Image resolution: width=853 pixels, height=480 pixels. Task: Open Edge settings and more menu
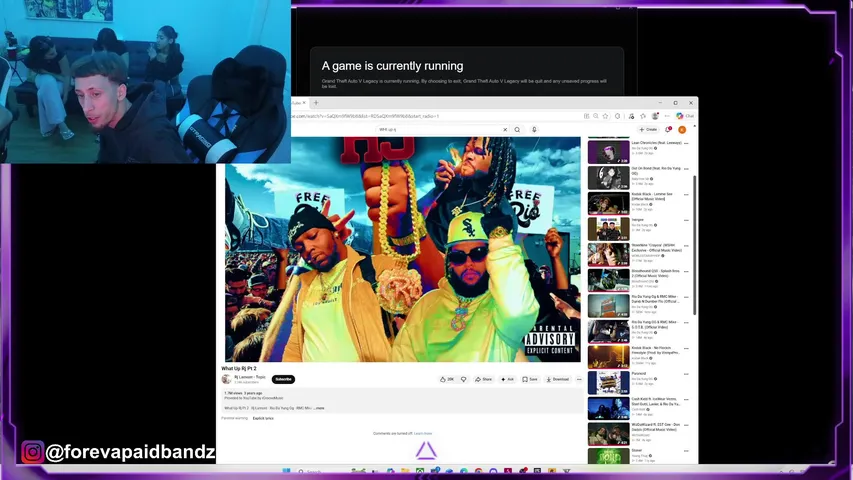pos(667,116)
